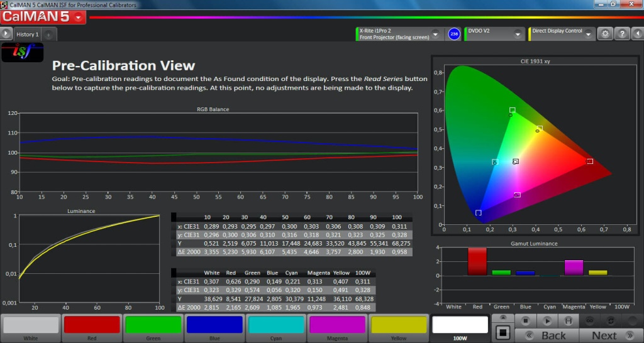The image size is (644, 343).
Task: Select the White color patch
Action: pos(31,328)
